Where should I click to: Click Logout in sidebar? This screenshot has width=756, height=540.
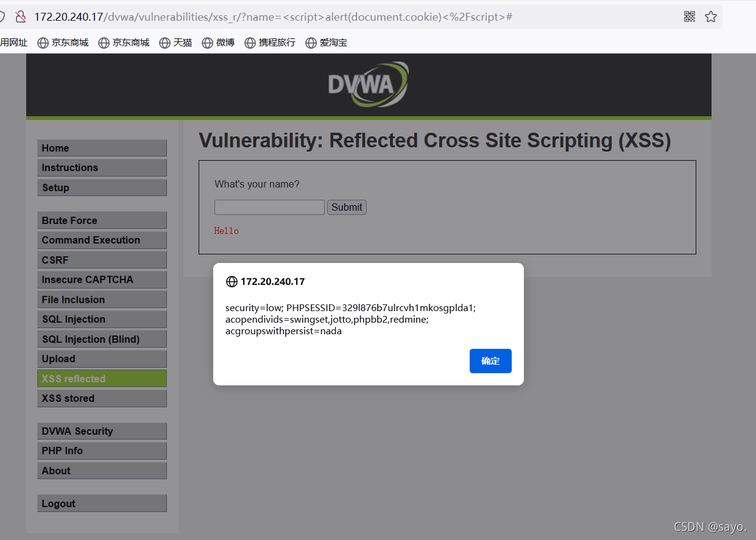tap(102, 503)
